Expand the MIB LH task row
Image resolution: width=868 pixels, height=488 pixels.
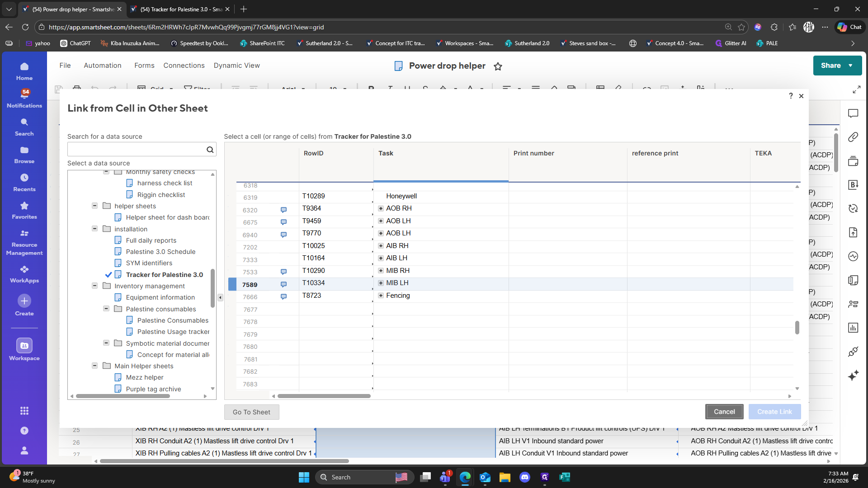(x=381, y=283)
